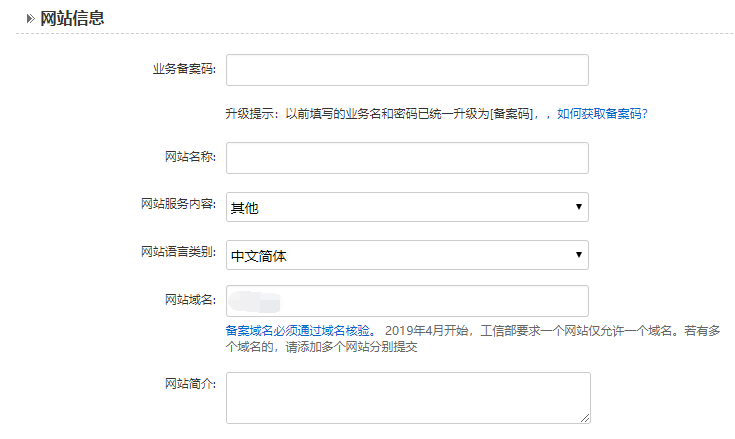Open the 网站服务内容 dropdown showing 其他
This screenshot has height=439, width=735.
[400, 207]
